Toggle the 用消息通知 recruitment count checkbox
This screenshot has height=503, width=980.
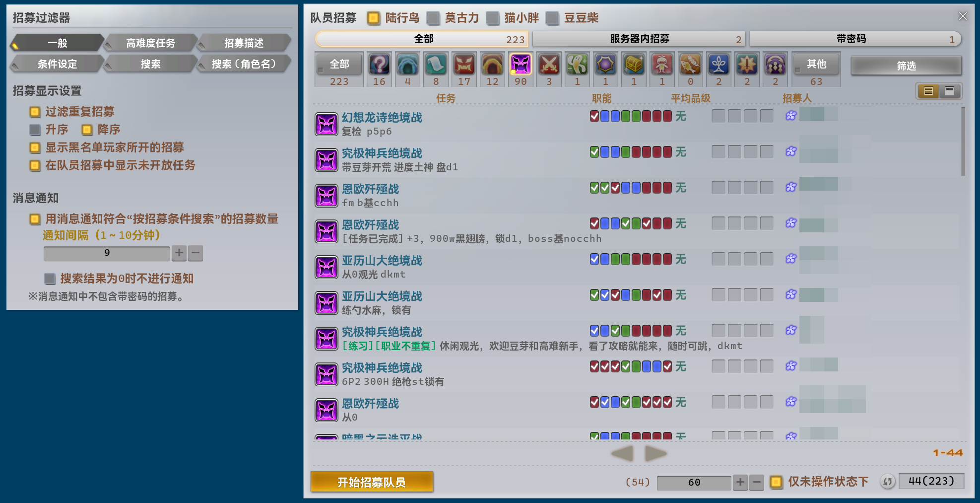coord(35,219)
